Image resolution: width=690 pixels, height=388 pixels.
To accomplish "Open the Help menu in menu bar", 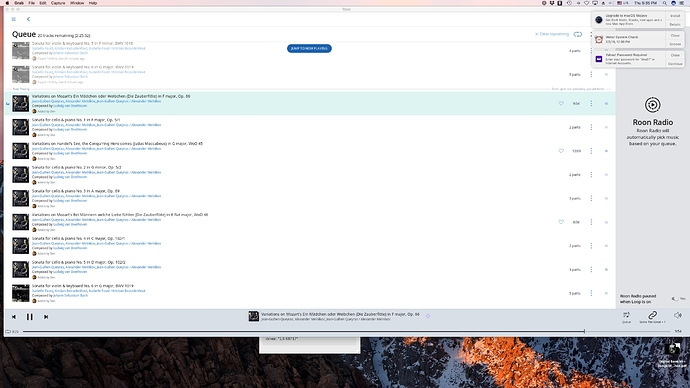I will [93, 3].
